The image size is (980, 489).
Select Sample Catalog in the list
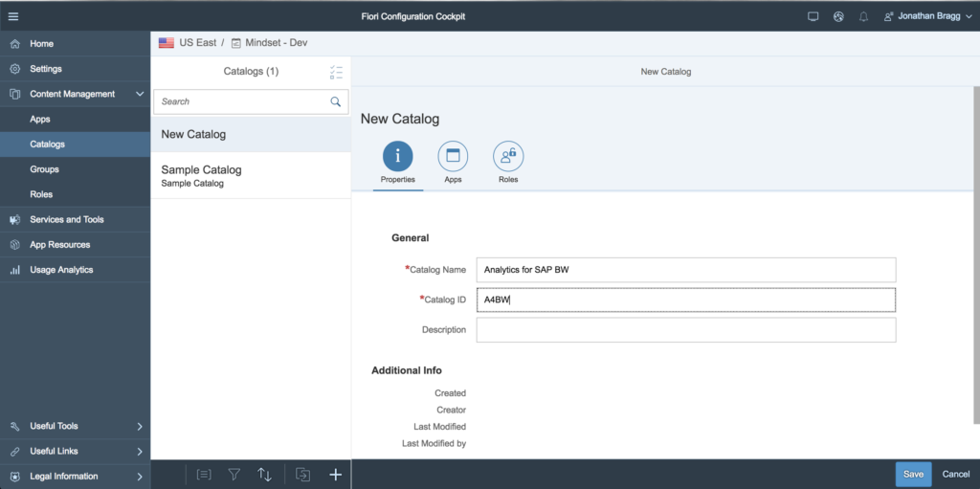tap(251, 176)
